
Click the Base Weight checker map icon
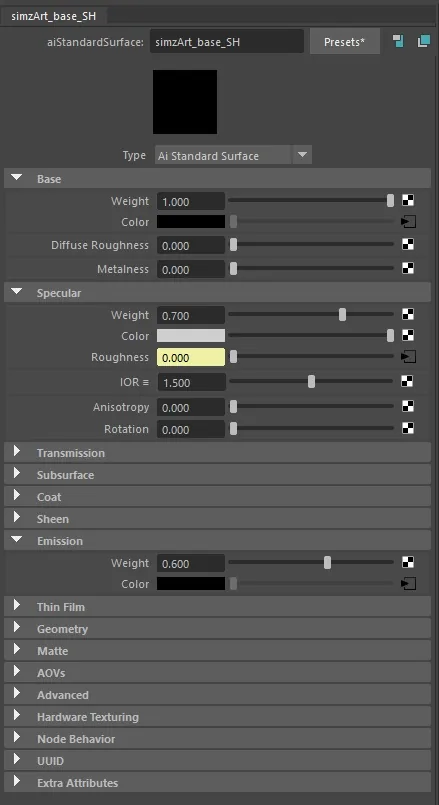click(408, 201)
